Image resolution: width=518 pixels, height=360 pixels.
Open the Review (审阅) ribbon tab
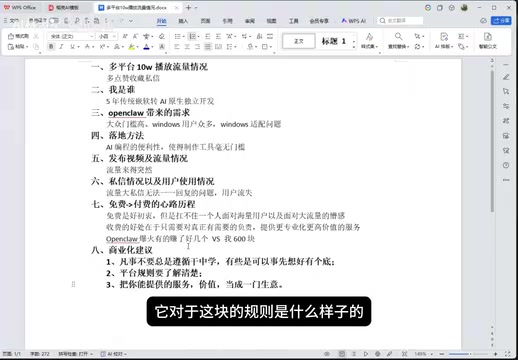coord(250,21)
